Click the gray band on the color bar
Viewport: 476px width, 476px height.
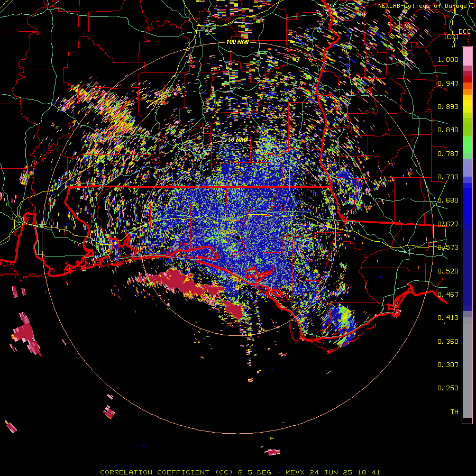[467, 368]
